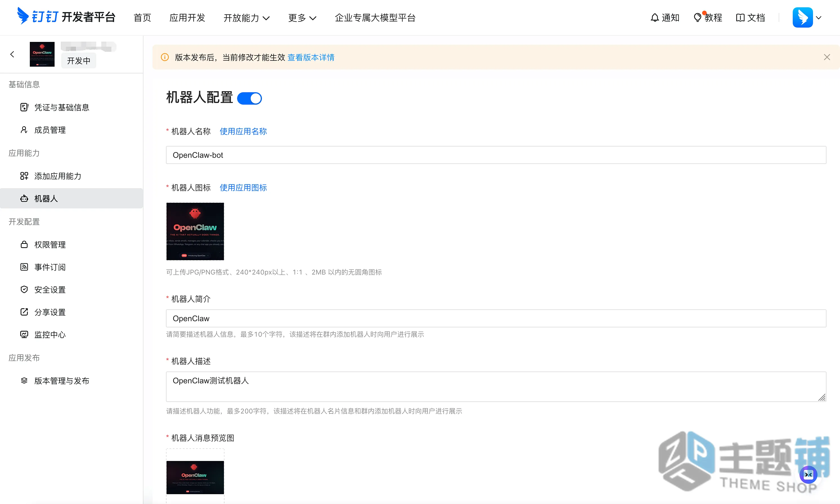
Task: Click the 开发中 status tag
Action: [x=78, y=61]
